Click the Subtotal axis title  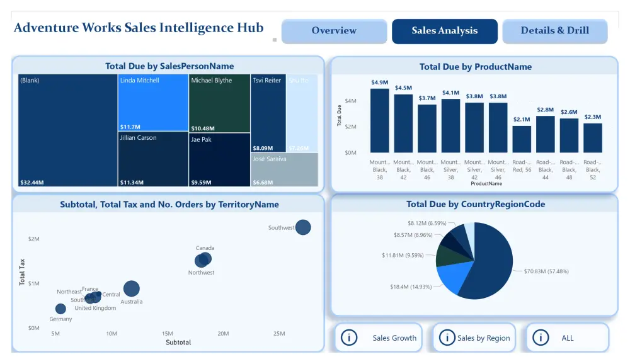pos(178,343)
